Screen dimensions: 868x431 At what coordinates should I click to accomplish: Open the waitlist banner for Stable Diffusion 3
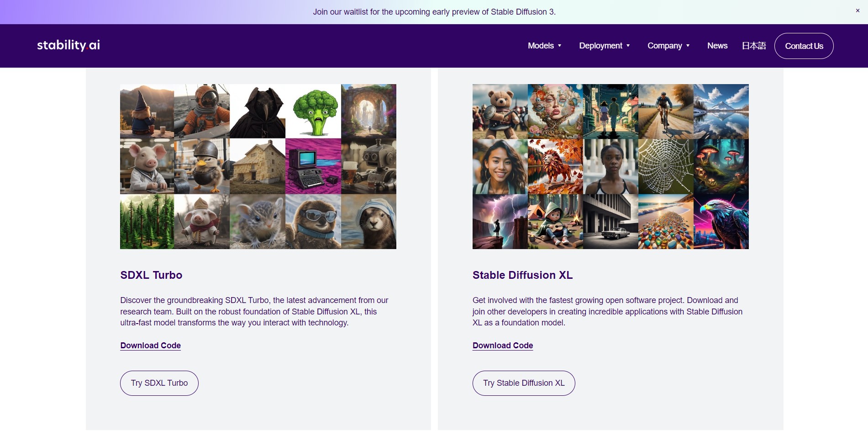point(434,12)
